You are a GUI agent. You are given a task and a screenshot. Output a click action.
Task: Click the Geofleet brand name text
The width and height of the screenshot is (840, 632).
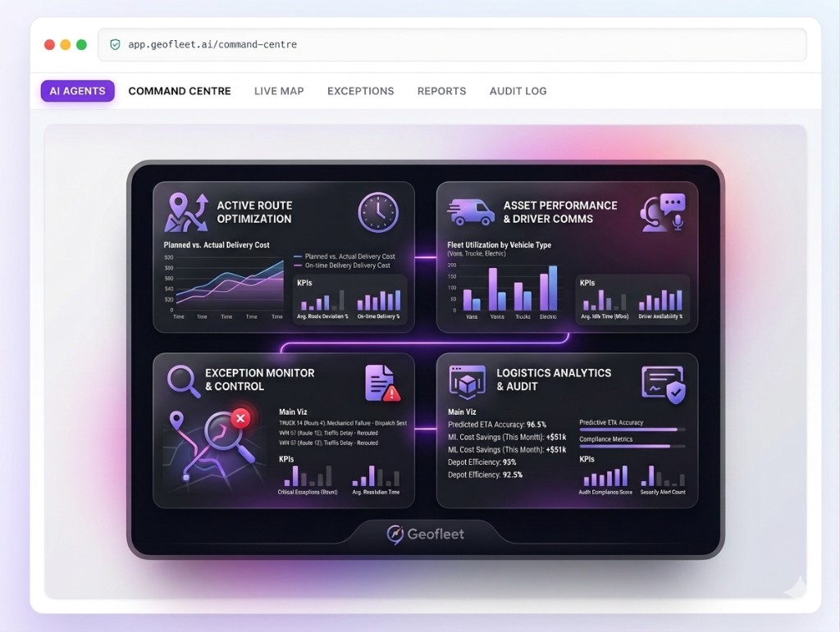pos(436,534)
